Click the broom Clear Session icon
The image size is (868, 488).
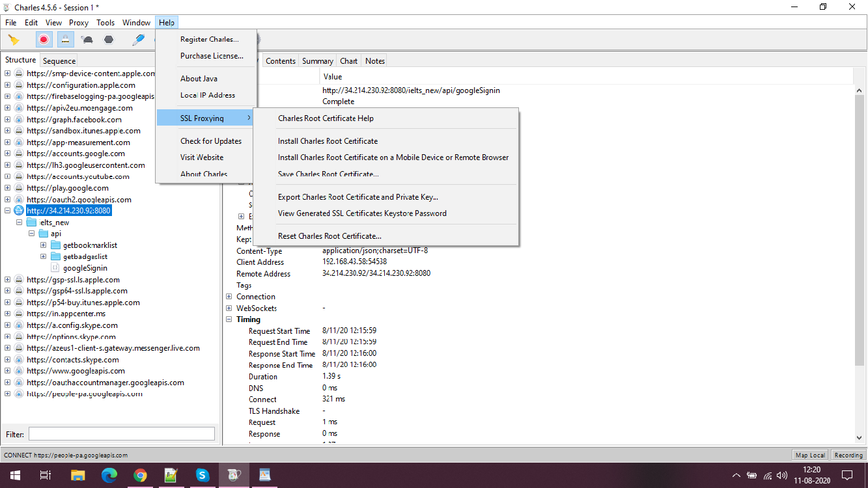point(14,40)
